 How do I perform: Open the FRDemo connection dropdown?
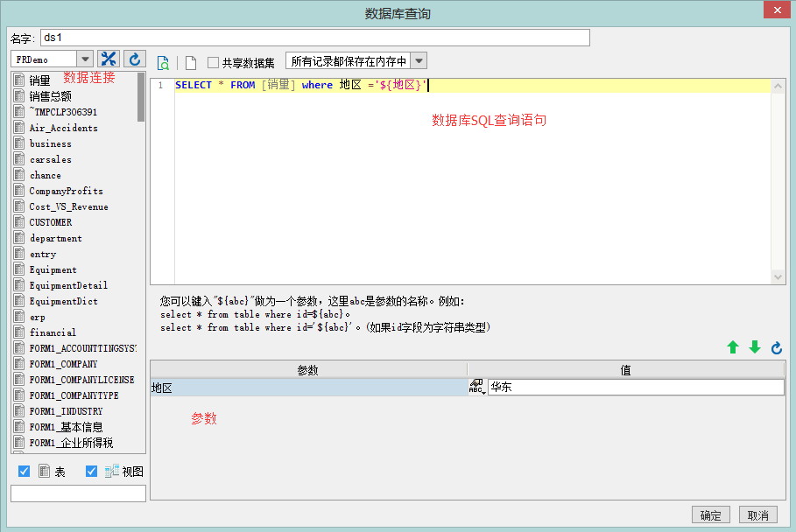85,59
